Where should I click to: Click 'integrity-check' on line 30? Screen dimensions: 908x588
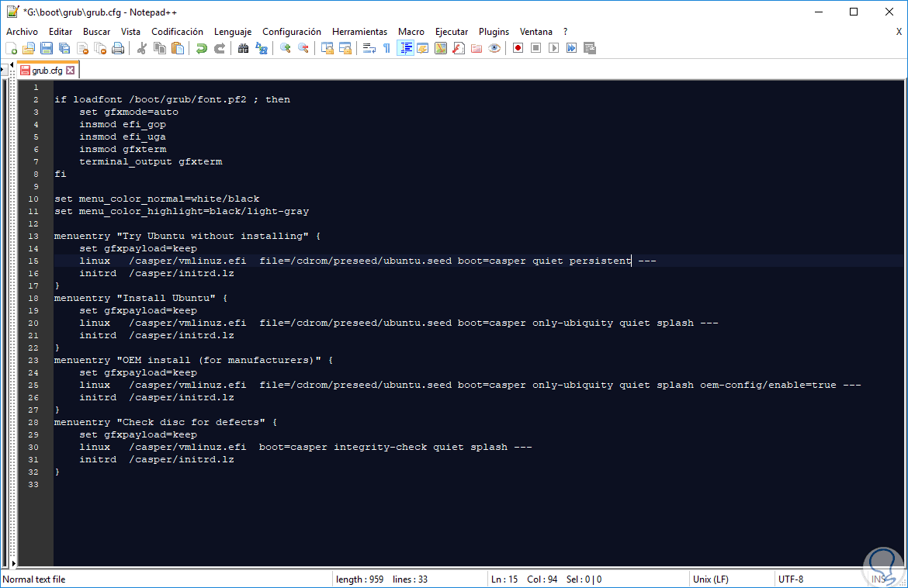point(380,447)
